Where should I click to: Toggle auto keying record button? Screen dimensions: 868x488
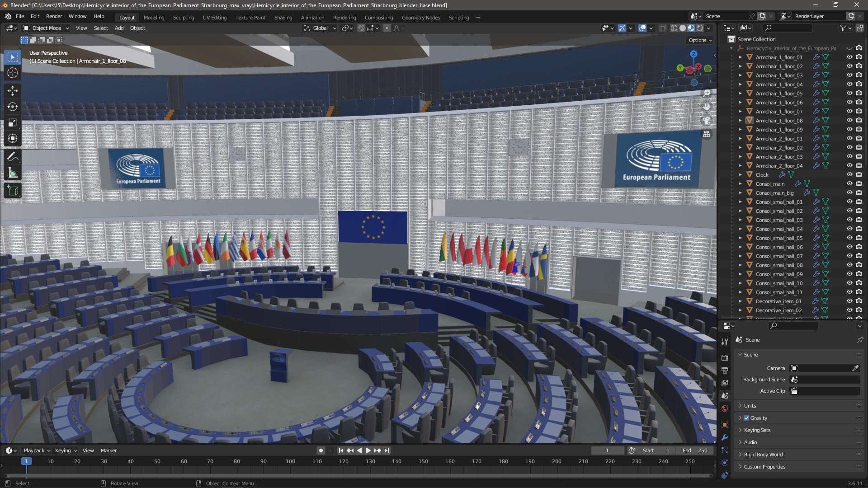coord(321,450)
